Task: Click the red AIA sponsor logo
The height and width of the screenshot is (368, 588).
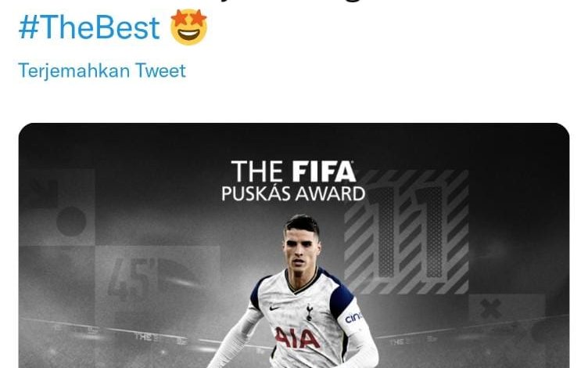Action: (297, 338)
